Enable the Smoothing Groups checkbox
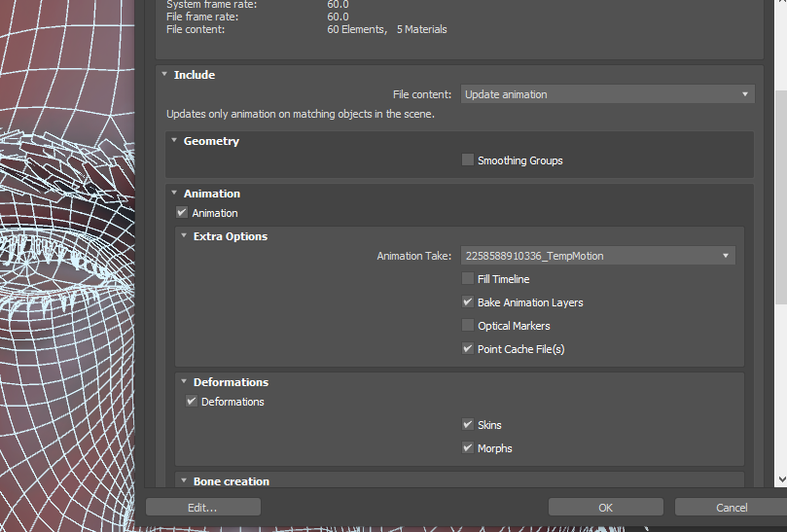787x532 pixels. 467,160
